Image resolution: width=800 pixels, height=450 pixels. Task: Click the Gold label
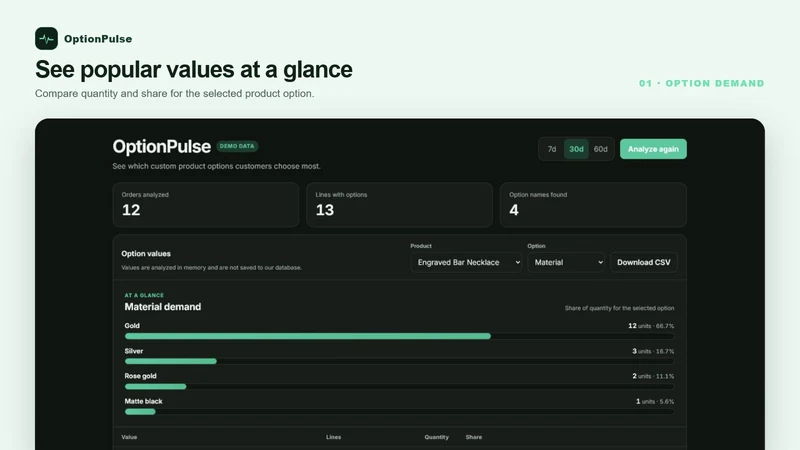(x=132, y=326)
